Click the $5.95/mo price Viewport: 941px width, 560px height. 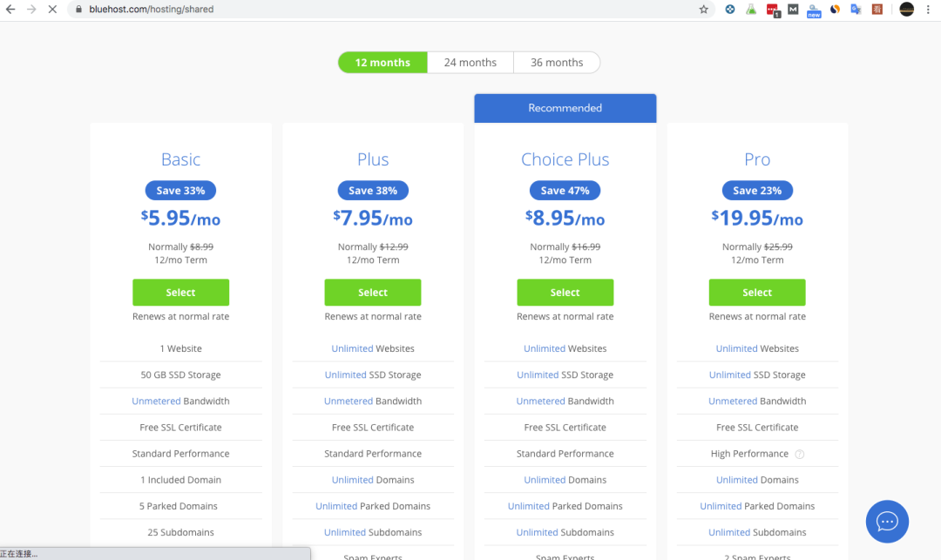(180, 219)
